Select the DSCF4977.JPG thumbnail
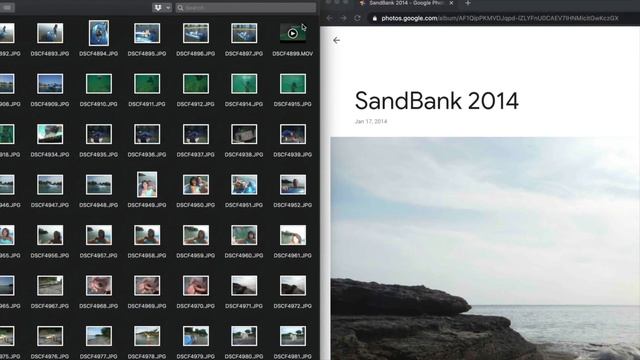 (99, 336)
